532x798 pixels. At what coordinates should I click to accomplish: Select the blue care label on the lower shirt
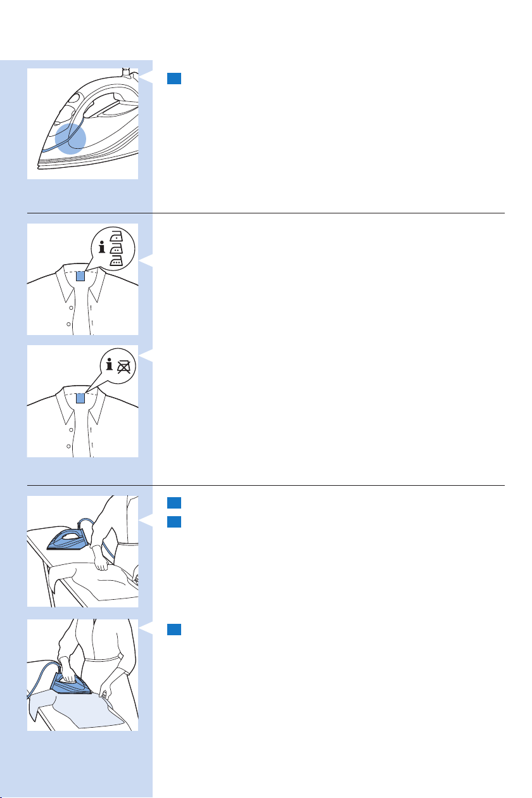pyautogui.click(x=80, y=398)
